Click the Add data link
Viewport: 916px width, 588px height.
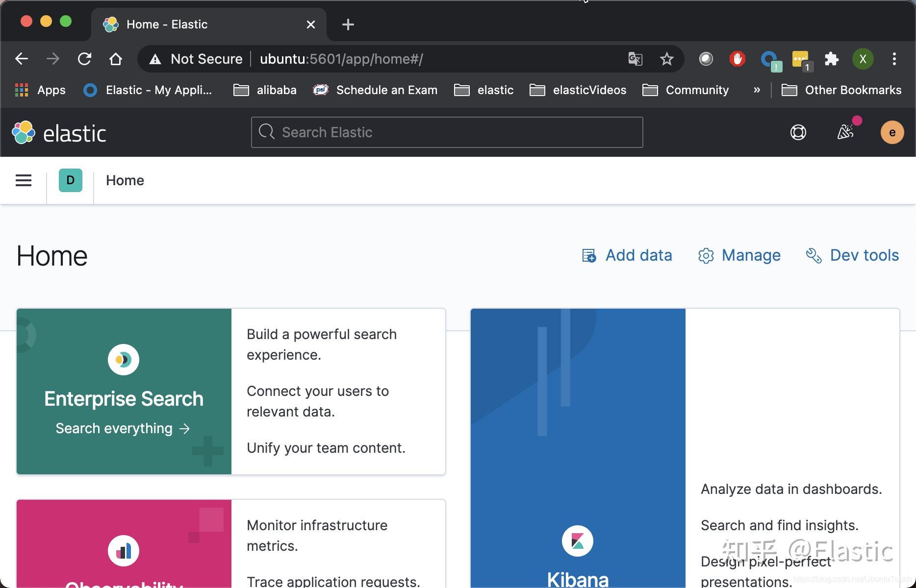[x=627, y=255]
